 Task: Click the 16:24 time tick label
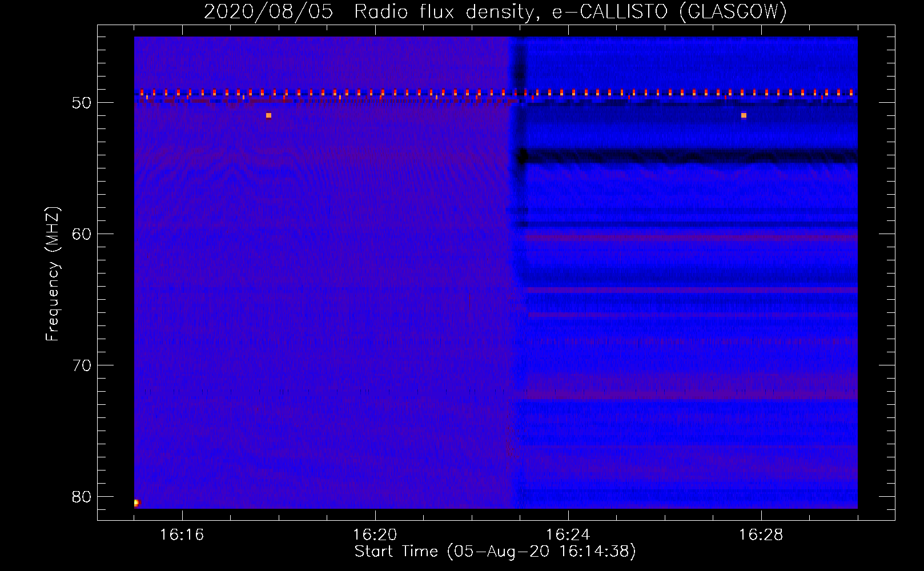click(568, 534)
